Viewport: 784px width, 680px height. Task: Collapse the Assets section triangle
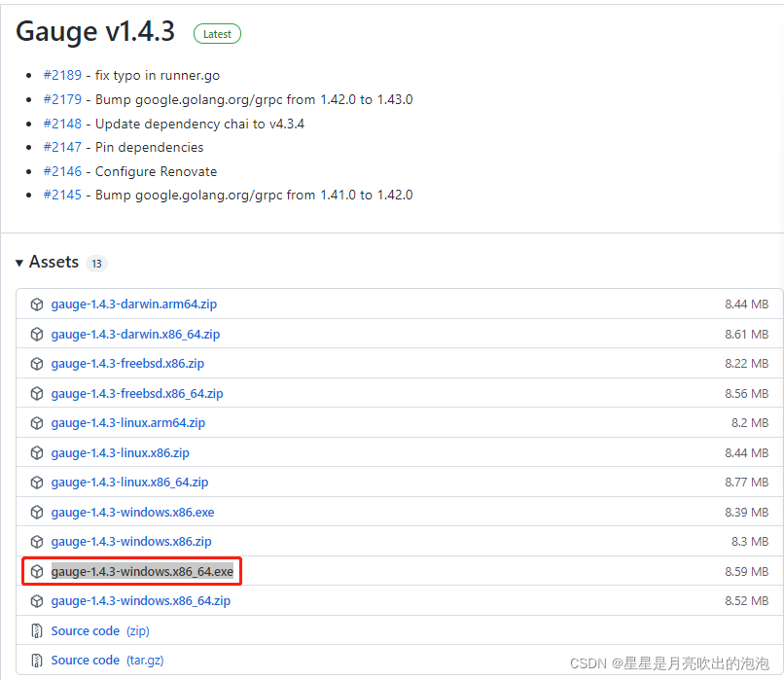tap(19, 263)
